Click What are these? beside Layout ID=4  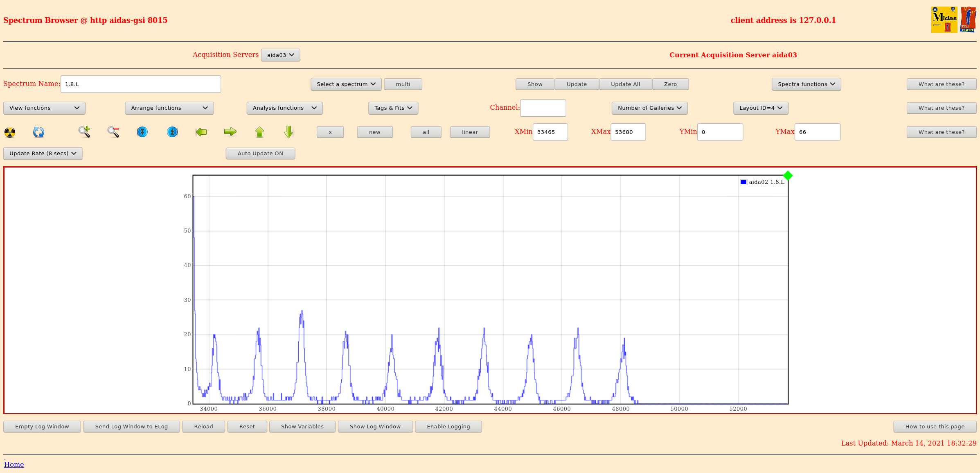coord(942,108)
